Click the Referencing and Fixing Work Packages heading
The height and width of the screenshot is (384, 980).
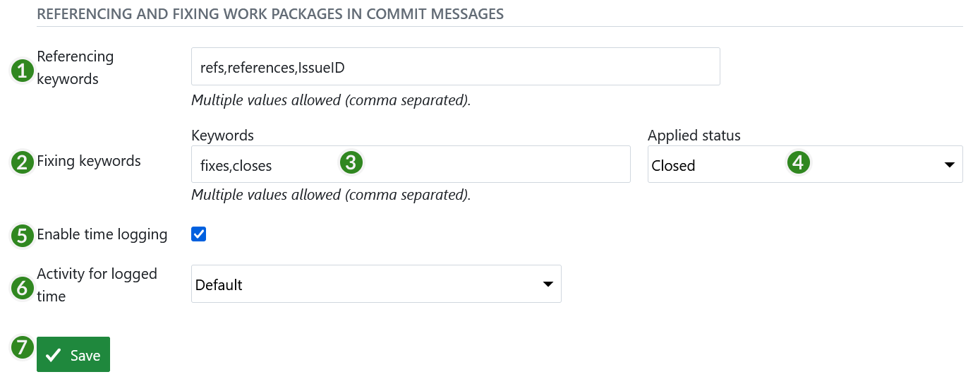tap(270, 13)
